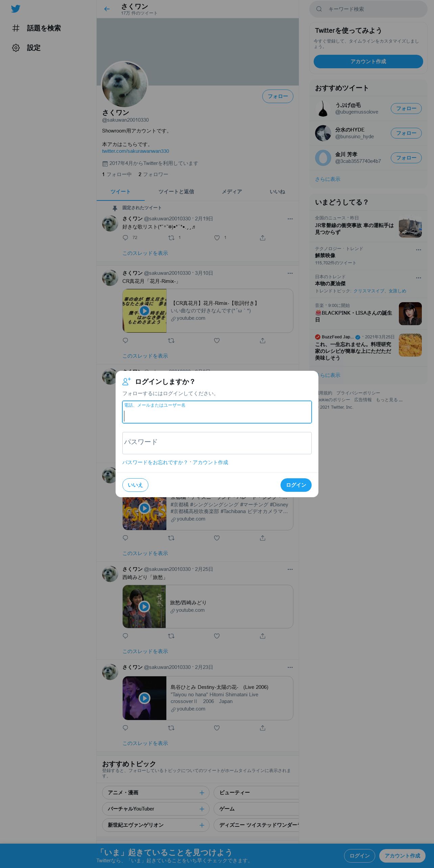Open more options on the 2月23日 tweet
Image resolution: width=434 pixels, height=868 pixels.
[x=290, y=667]
